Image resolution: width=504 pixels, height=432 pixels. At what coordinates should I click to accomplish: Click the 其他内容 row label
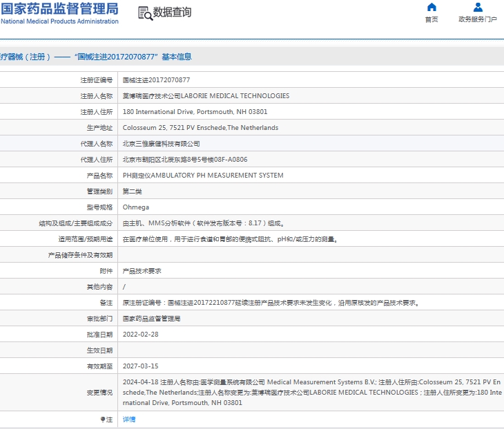point(99,287)
